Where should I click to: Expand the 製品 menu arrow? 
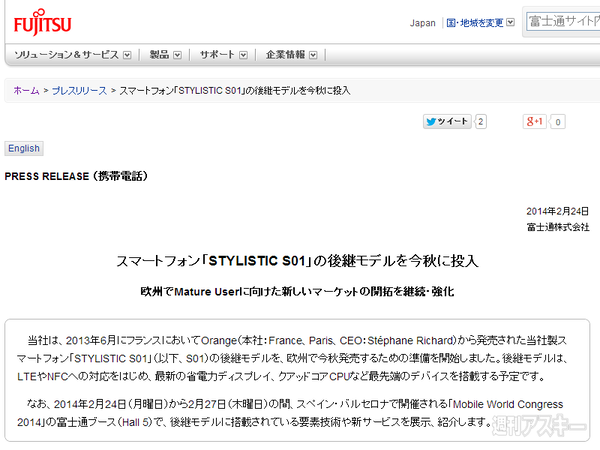177,55
